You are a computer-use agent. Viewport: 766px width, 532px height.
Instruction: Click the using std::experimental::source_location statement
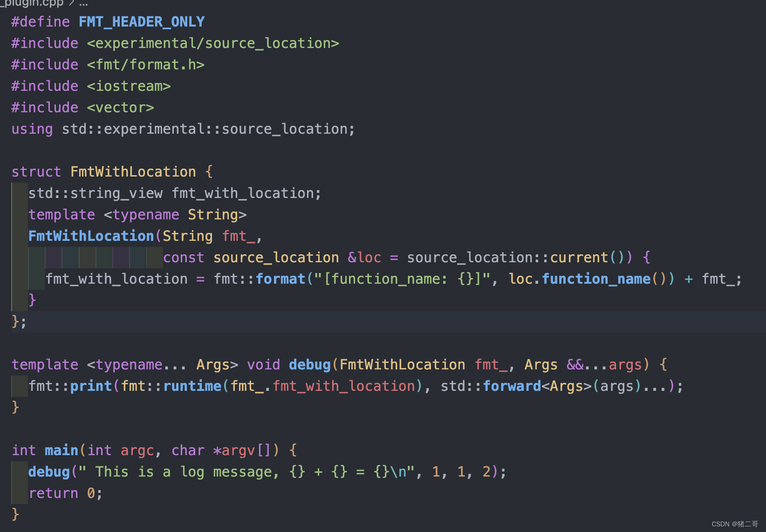click(x=182, y=129)
